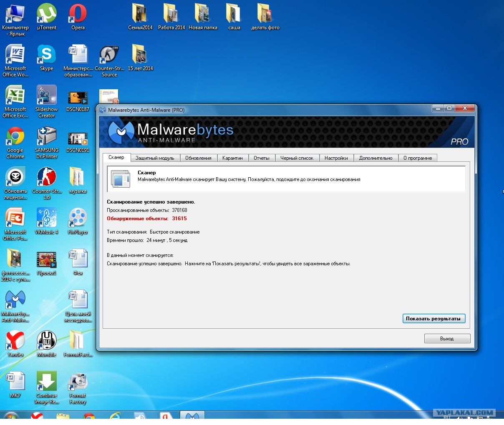504x425 pixels.
Task: Open the Отчеты tab
Action: (262, 158)
